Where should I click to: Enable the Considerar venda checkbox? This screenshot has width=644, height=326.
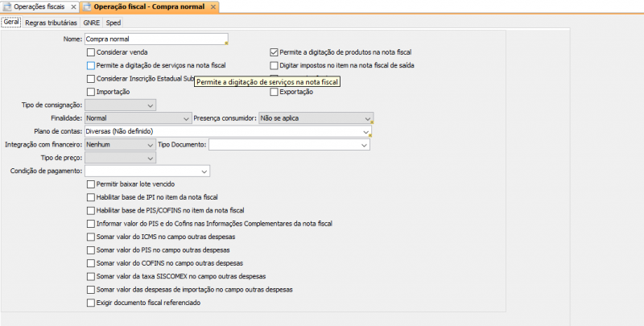point(90,52)
